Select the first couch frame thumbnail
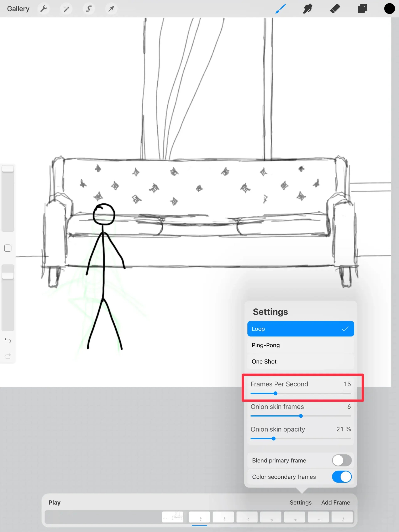Image resolution: width=399 pixels, height=532 pixels. tap(173, 517)
